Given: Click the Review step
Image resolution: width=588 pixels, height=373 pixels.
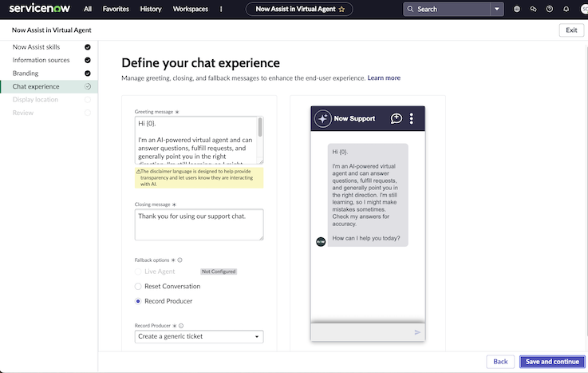Looking at the screenshot, I should 23,113.
